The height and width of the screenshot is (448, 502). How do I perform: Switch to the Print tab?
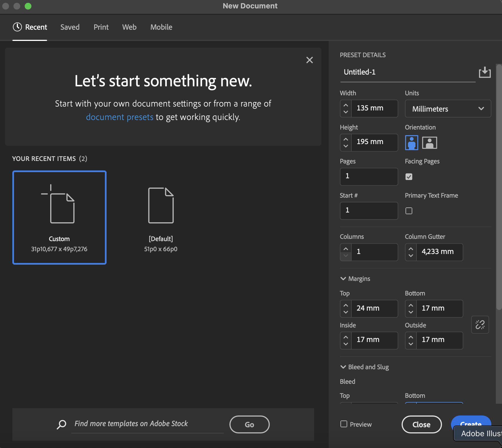101,27
